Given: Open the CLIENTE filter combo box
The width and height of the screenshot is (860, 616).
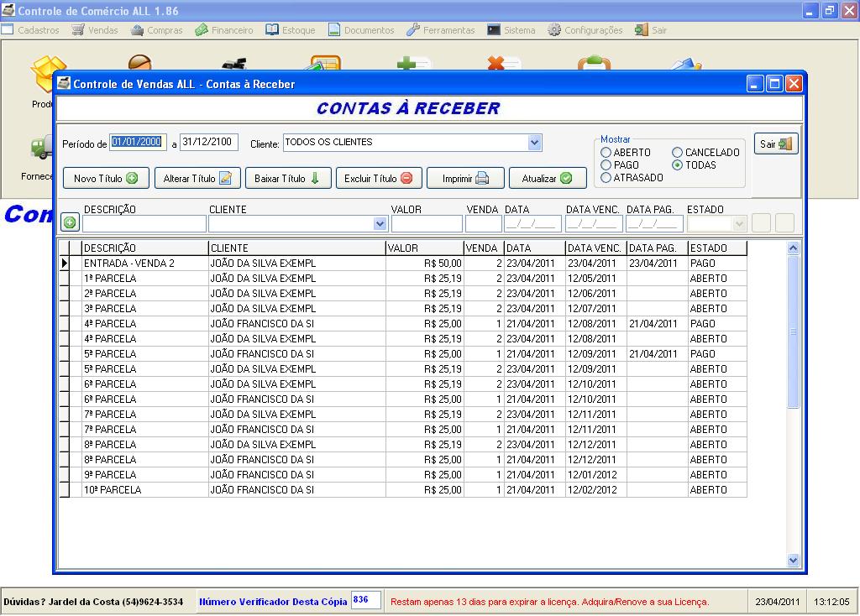Looking at the screenshot, I should coord(380,224).
